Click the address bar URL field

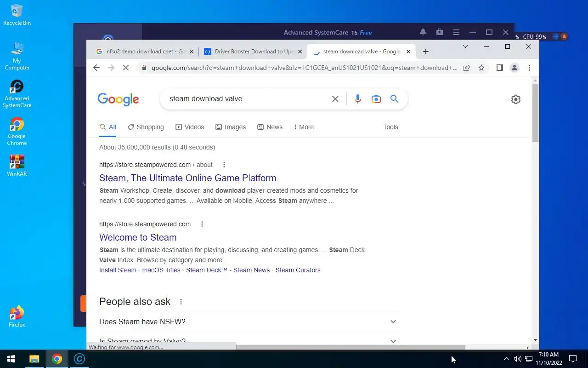(x=304, y=68)
